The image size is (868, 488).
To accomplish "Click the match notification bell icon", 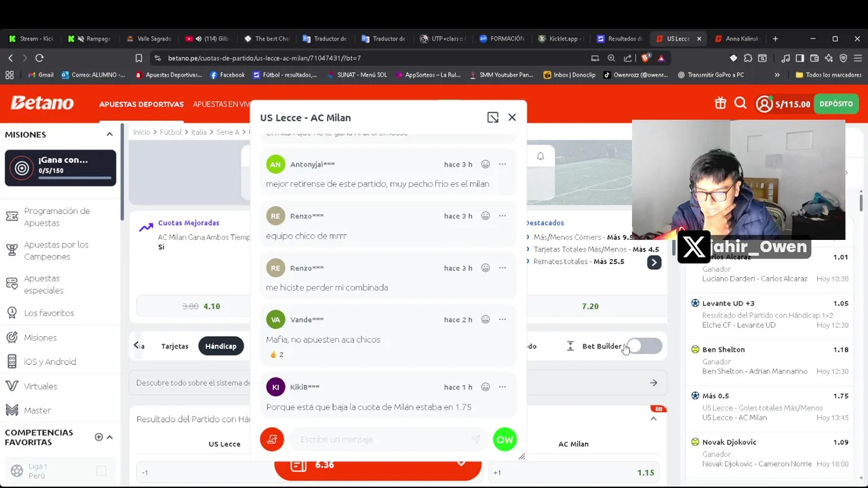I will click(x=540, y=157).
